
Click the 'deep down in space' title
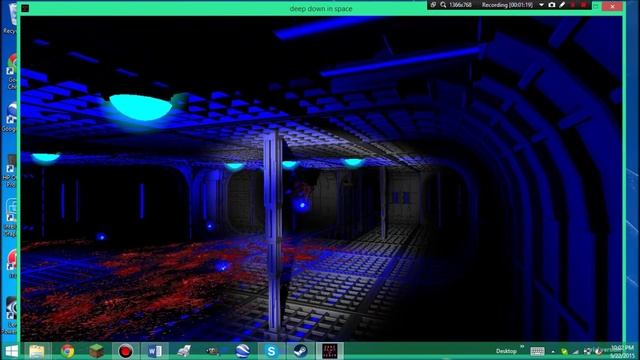(x=321, y=9)
